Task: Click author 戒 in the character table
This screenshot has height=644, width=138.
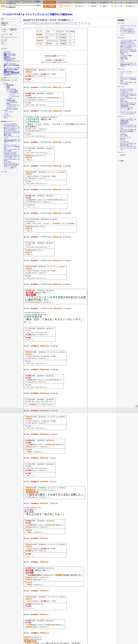Action: point(48,38)
